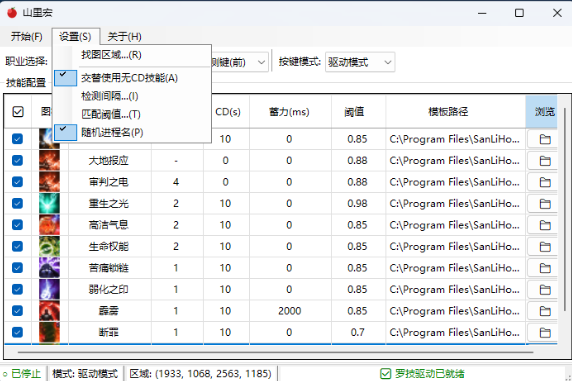The width and height of the screenshot is (572, 381).
Task: Click the 大地报应 skill icon
Action: pos(49,160)
